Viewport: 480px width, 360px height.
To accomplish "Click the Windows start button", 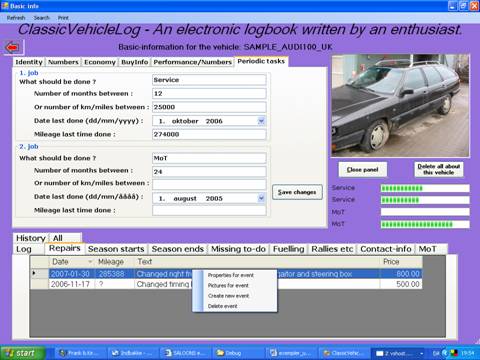I will (22, 353).
